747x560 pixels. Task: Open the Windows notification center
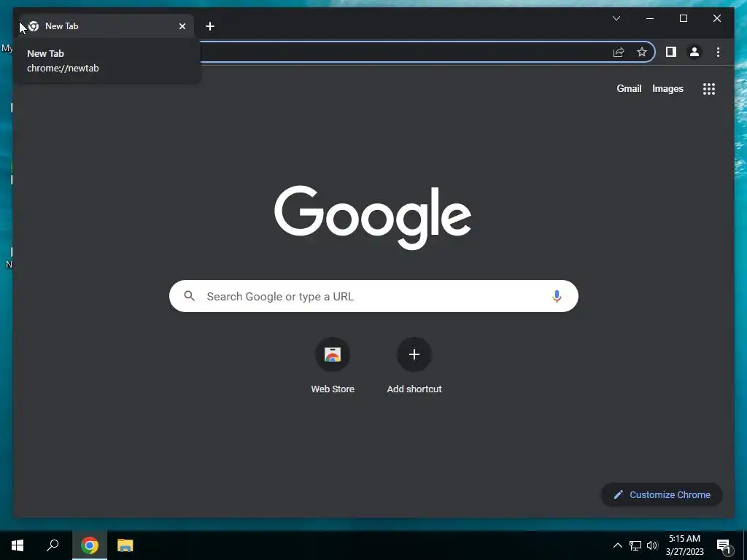pos(724,545)
